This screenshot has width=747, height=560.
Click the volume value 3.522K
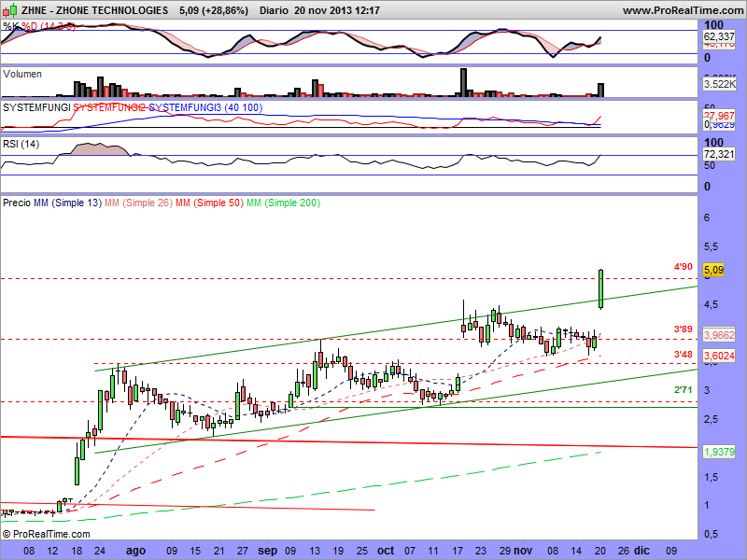[x=719, y=84]
